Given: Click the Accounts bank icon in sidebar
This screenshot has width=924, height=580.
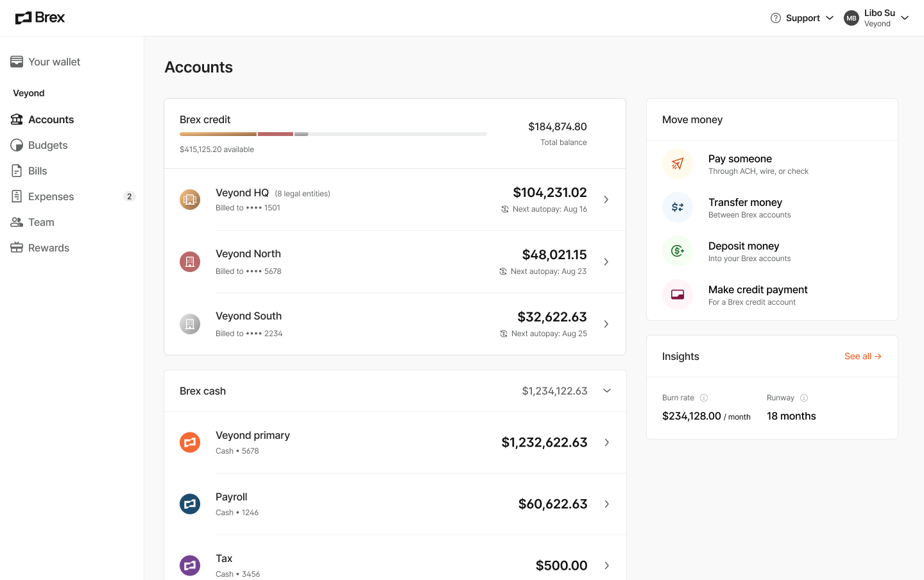Looking at the screenshot, I should pyautogui.click(x=17, y=119).
